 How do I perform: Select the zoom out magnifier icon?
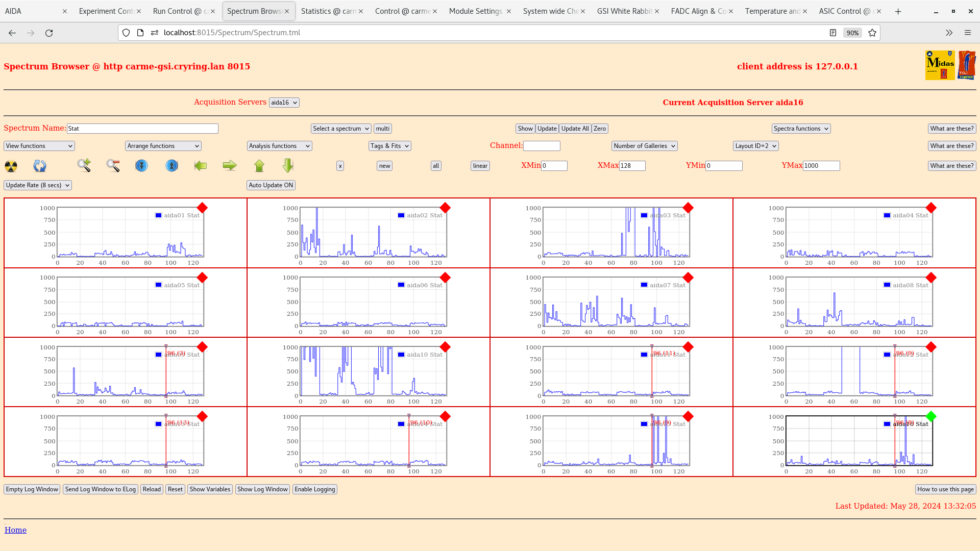pos(113,166)
